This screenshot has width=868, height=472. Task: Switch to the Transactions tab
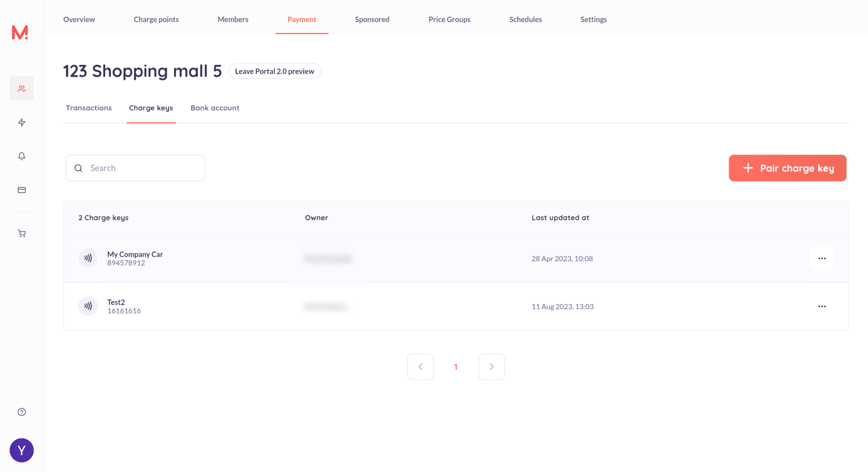coord(89,108)
